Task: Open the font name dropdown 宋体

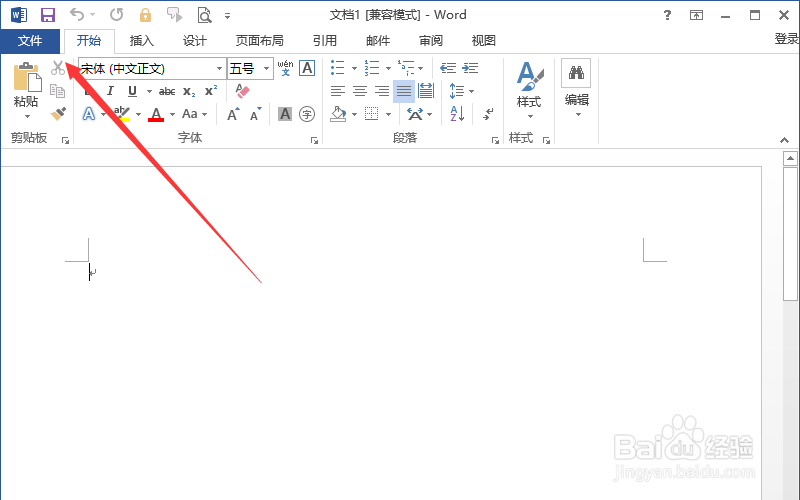Action: [219, 68]
